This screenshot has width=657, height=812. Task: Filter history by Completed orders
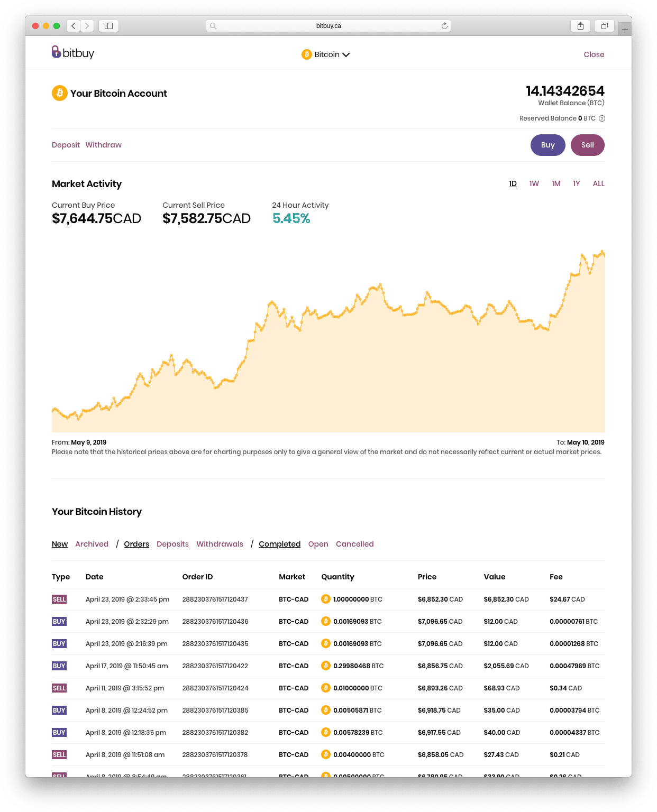click(279, 544)
